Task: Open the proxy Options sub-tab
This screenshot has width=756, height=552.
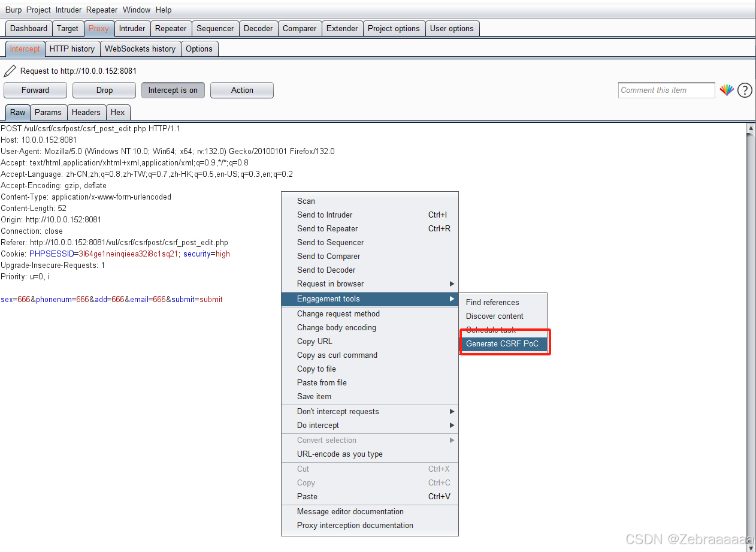Action: (x=199, y=49)
